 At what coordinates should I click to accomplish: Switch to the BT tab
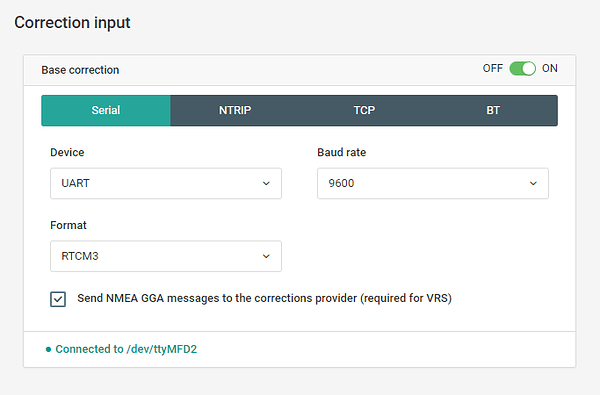(x=493, y=110)
